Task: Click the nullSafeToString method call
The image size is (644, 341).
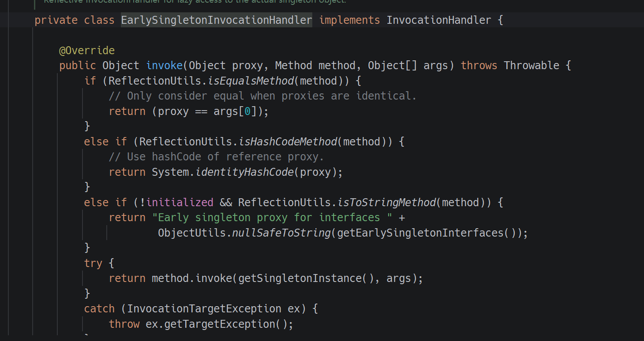Action: click(x=281, y=233)
